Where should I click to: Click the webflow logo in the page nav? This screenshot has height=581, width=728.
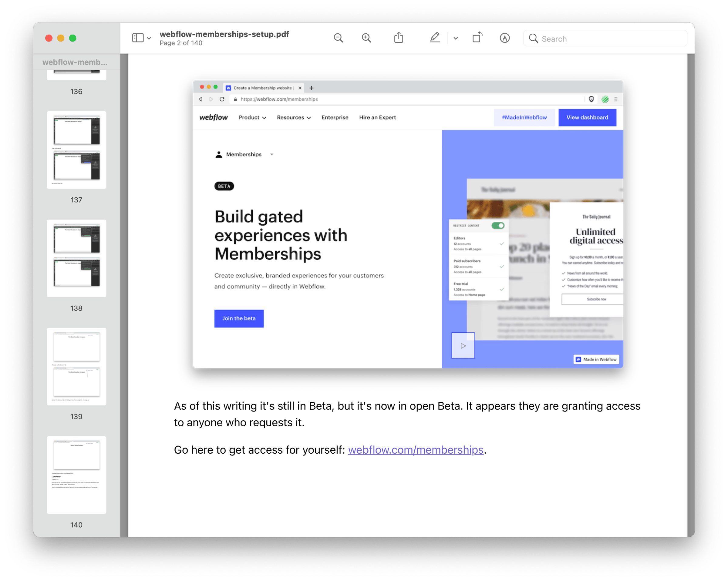[214, 117]
